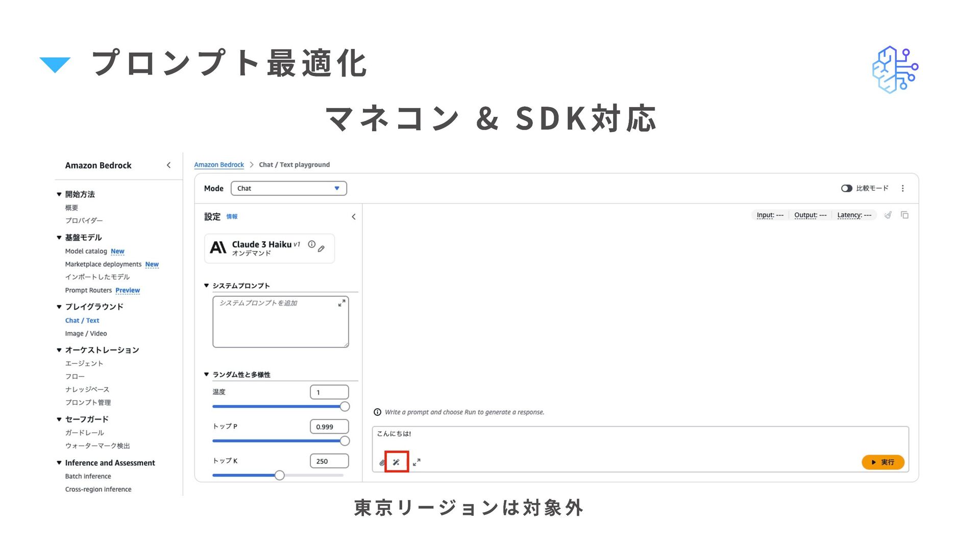The width and height of the screenshot is (980, 551).
Task: Click the pencil icon to change model
Action: [x=321, y=249]
